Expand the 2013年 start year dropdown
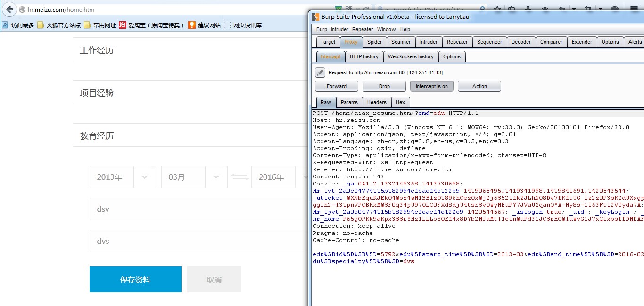 tap(144, 177)
